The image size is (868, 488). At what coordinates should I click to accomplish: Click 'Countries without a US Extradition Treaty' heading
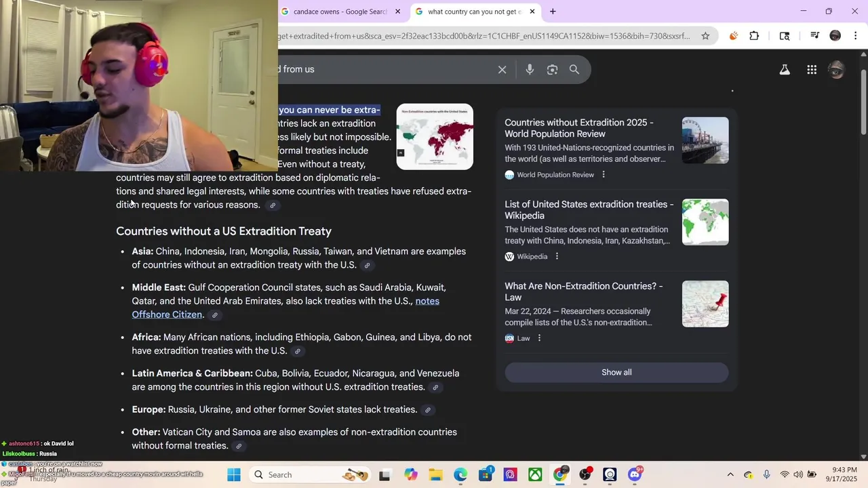coord(224,231)
